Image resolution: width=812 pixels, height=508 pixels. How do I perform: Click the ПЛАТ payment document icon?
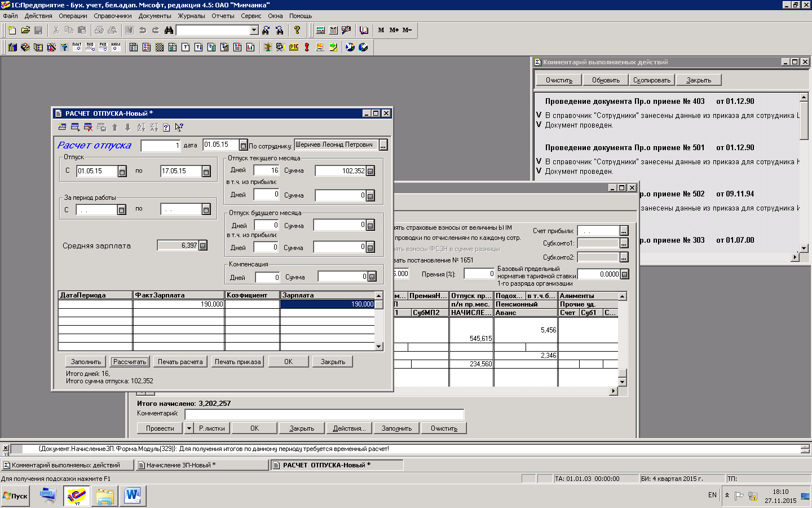(x=77, y=47)
